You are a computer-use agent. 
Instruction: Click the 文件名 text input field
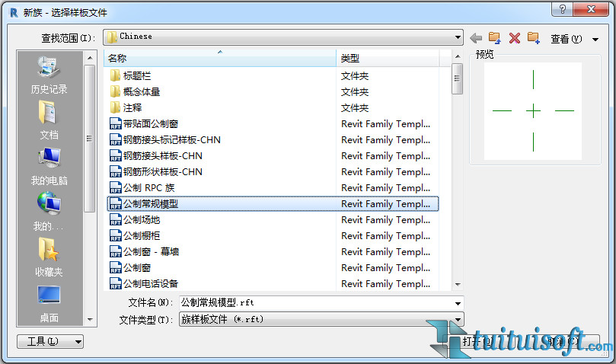315,302
